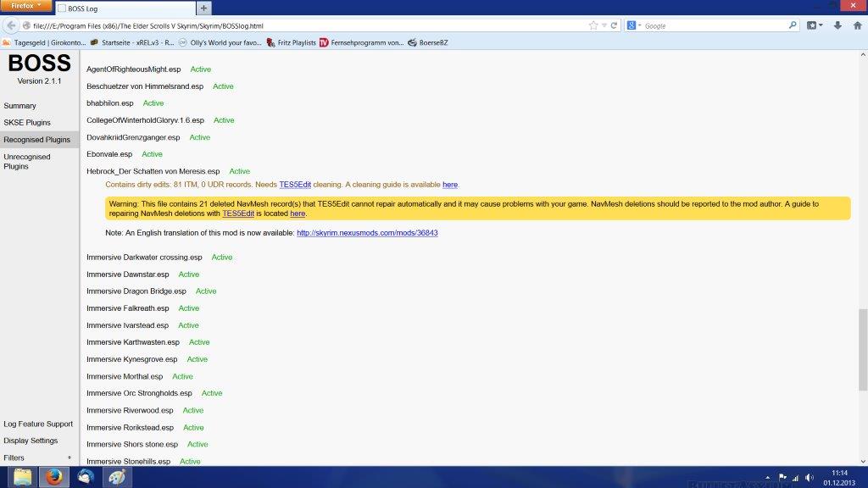Bookmark page with the star icon
Screen dimensions: 868x488
[x=593, y=25]
